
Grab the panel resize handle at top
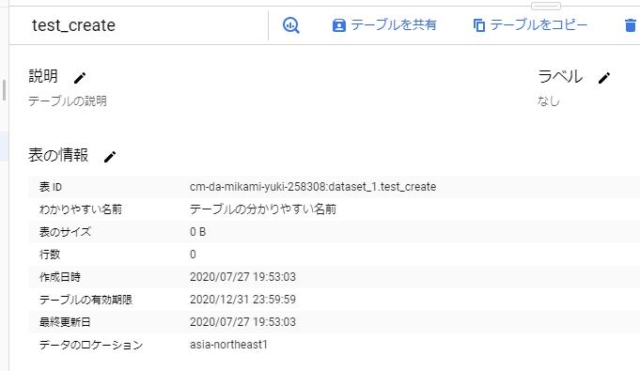tap(546, 6)
